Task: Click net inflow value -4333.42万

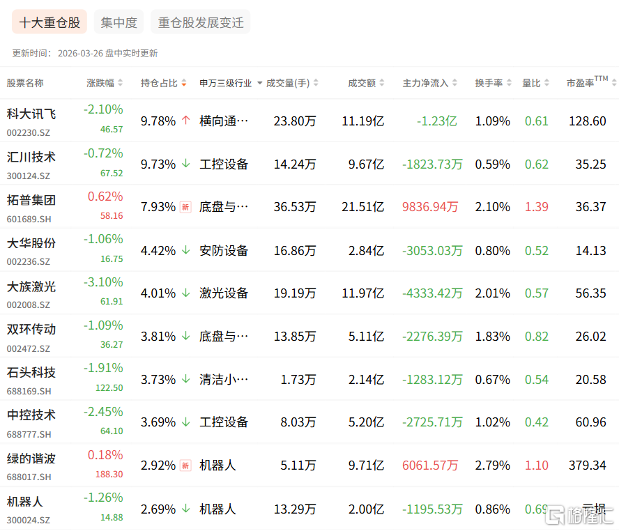Action: coord(432,293)
